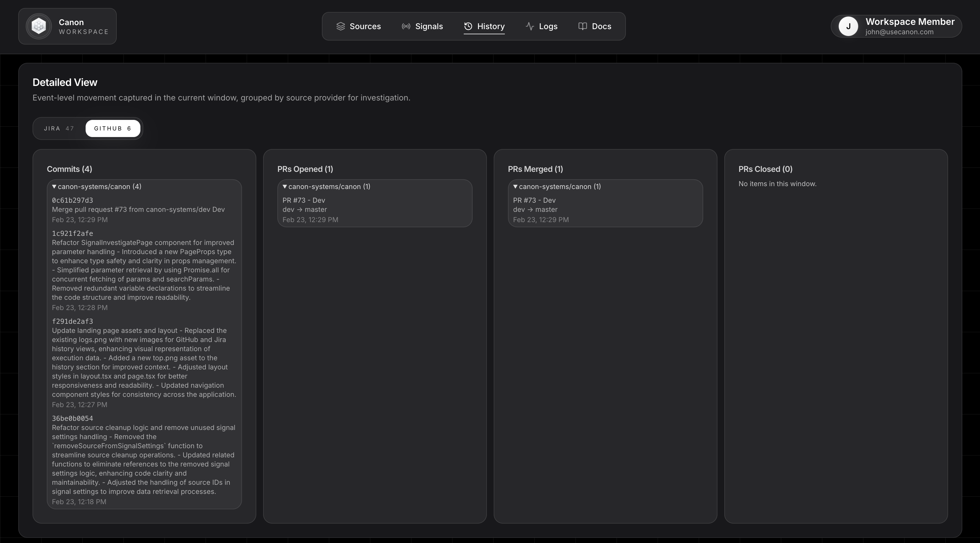Toggle the GITHUB source filter
980x543 pixels.
[x=113, y=128]
